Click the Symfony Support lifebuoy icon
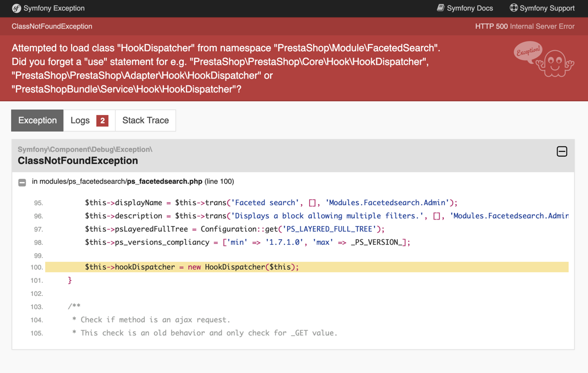The height and width of the screenshot is (373, 588). point(514,8)
